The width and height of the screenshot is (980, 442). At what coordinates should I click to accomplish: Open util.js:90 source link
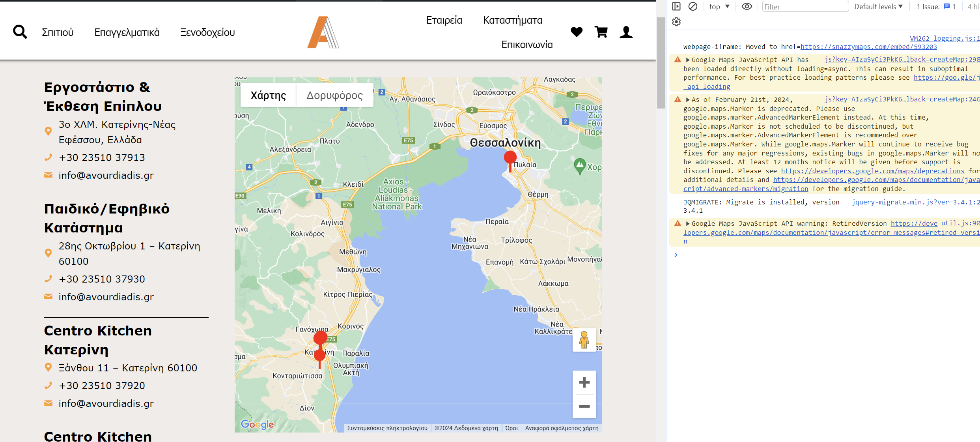coord(960,223)
